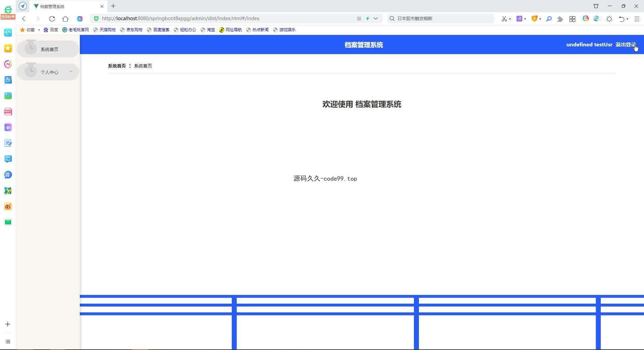Image resolution: width=644 pixels, height=350 pixels.
Task: Click the 登录账号 browser logo icon
Action: 8,13
